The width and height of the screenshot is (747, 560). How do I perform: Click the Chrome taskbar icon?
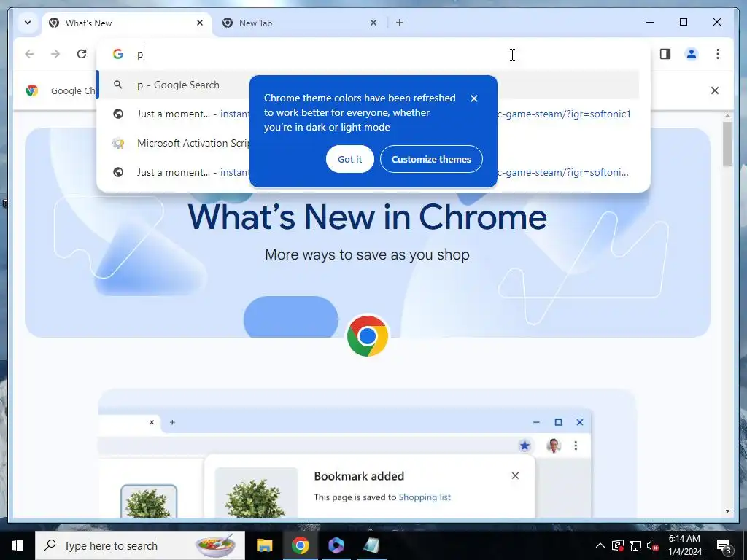coord(300,545)
